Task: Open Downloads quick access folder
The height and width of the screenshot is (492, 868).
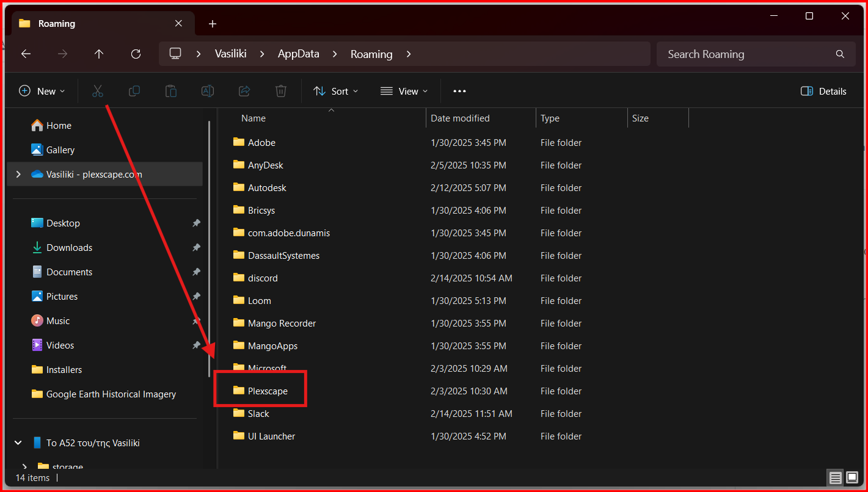Action: click(62, 247)
